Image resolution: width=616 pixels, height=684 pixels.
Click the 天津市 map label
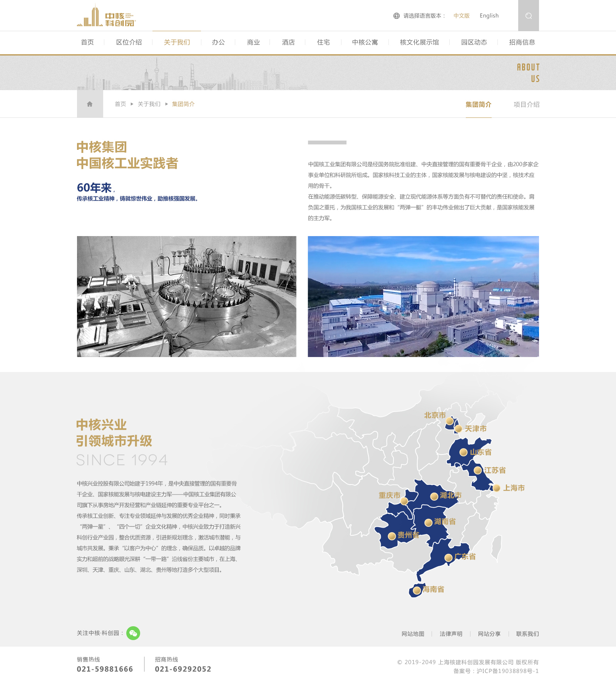point(475,429)
